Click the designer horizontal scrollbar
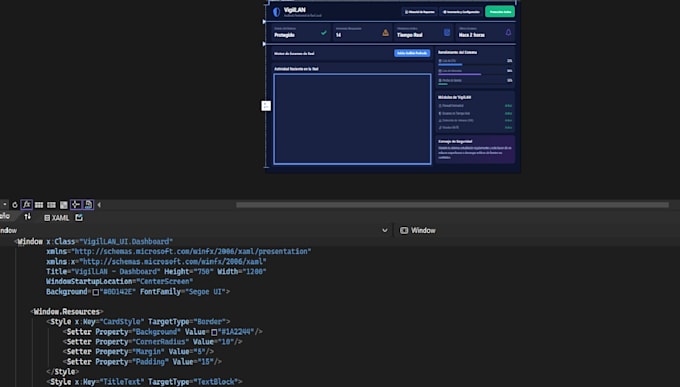680x387 pixels. click(x=452, y=205)
